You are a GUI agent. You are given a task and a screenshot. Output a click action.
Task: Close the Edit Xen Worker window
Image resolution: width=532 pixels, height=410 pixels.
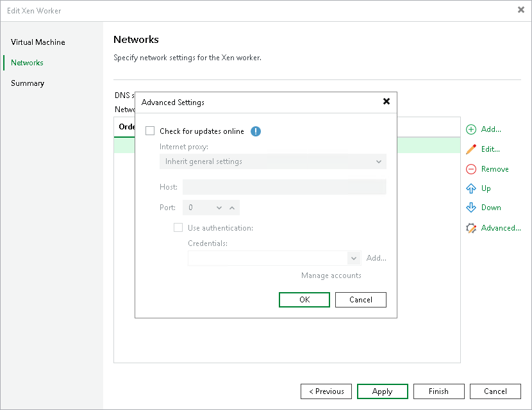pos(521,10)
